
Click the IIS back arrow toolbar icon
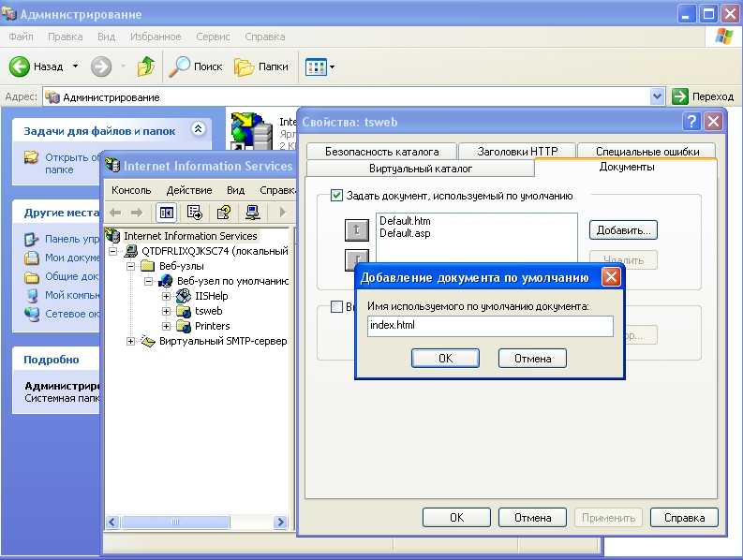pyautogui.click(x=115, y=213)
